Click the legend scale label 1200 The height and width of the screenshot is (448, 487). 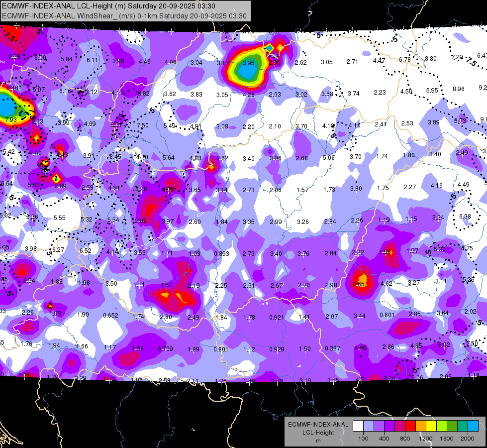pyautogui.click(x=425, y=439)
